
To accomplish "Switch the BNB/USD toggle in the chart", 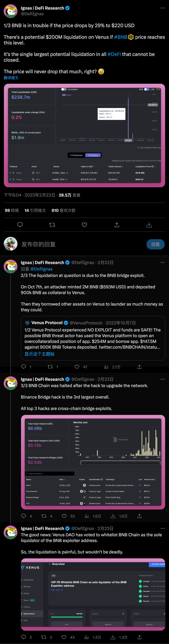I will [147, 89].
